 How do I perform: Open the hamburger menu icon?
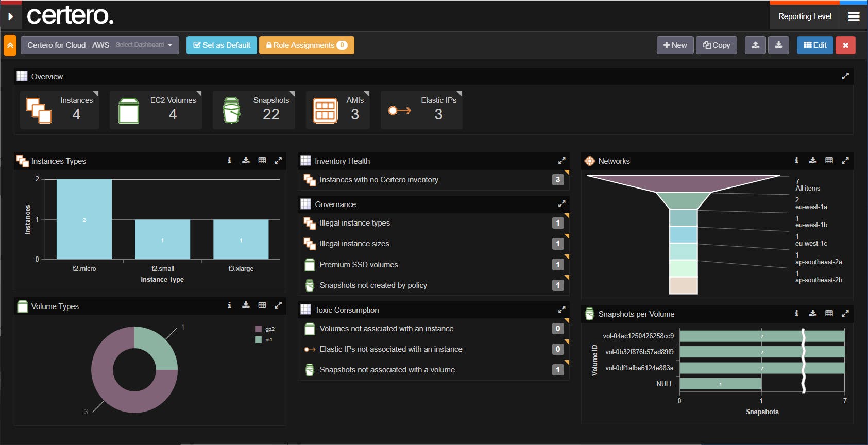[x=854, y=16]
